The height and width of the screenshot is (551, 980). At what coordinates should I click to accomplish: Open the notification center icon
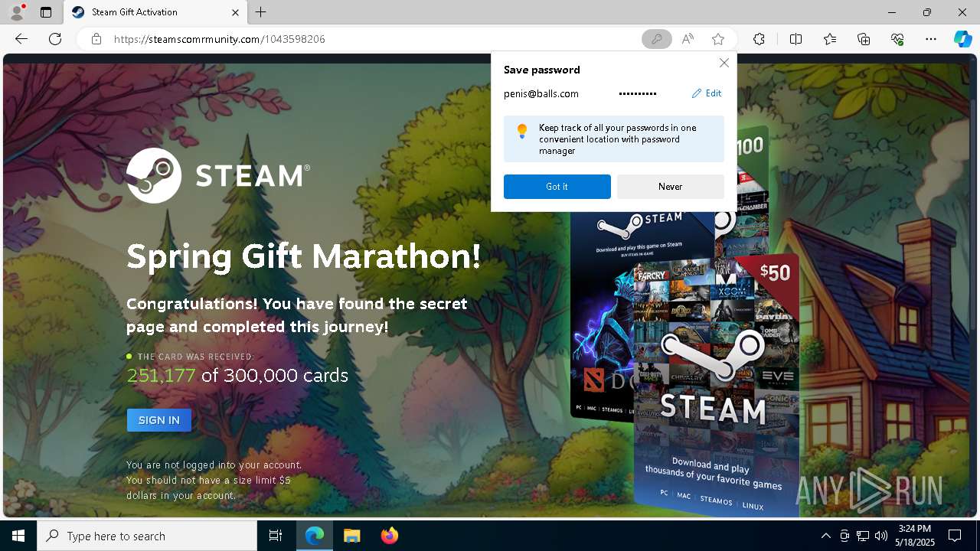(955, 536)
